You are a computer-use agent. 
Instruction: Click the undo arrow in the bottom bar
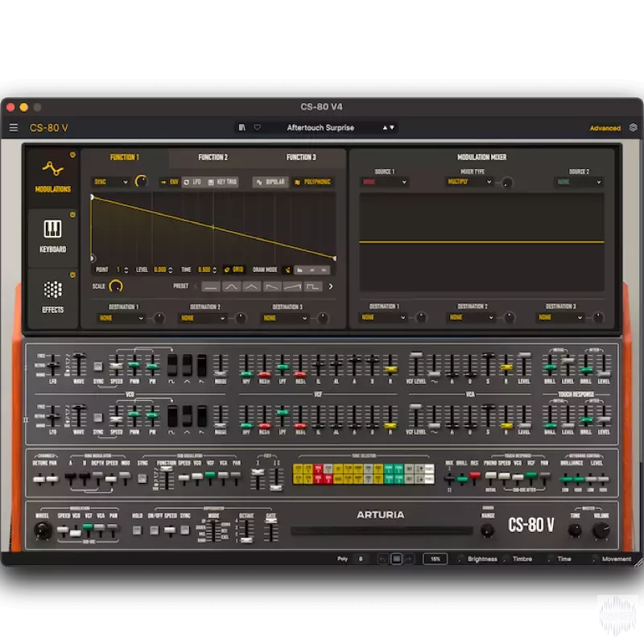[x=382, y=559]
